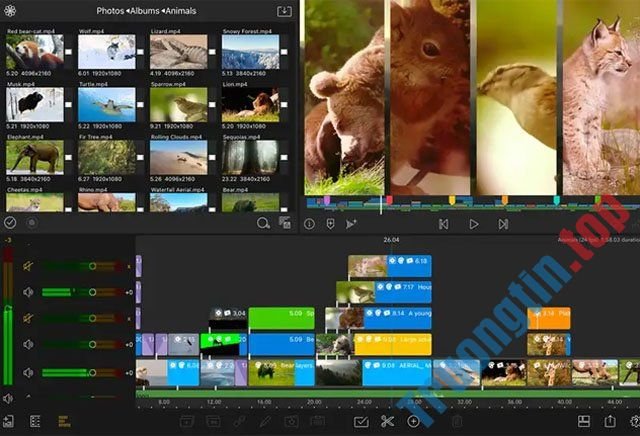Select the Lizard.mp4 clip thumbnail
The image size is (640, 436).
pyautogui.click(x=178, y=52)
